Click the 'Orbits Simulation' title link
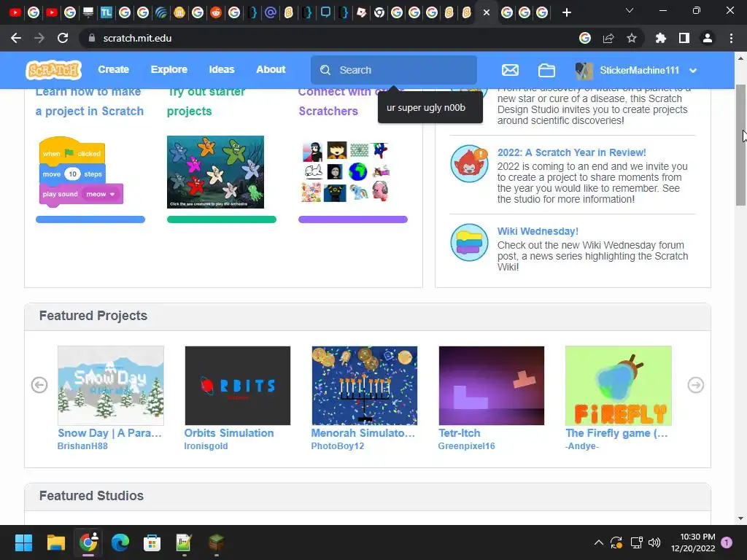 [x=229, y=433]
